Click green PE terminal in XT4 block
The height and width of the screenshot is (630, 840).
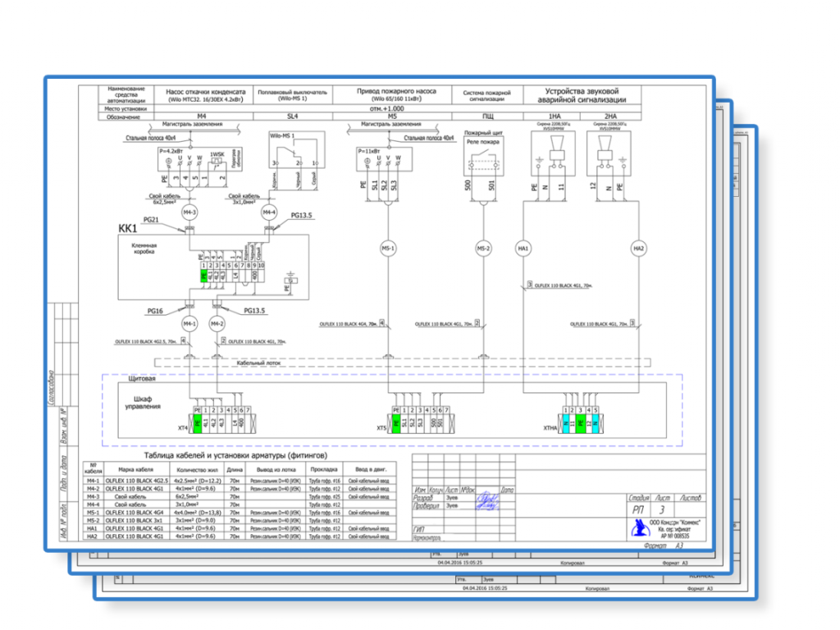(198, 423)
